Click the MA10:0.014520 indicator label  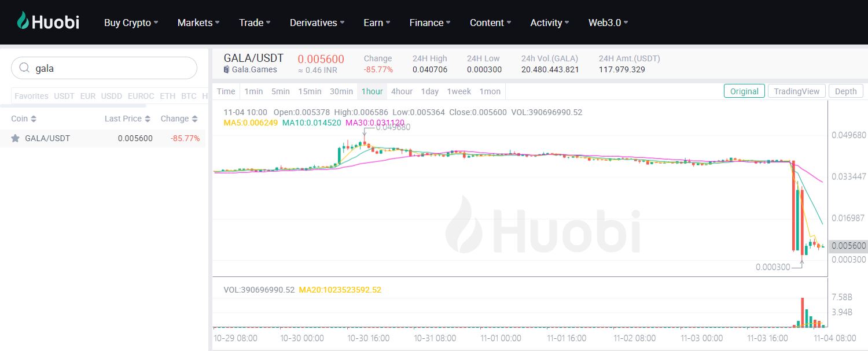point(312,123)
